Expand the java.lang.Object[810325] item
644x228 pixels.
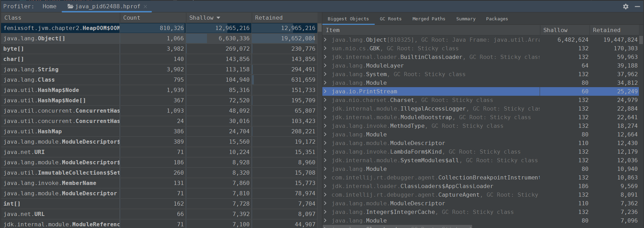pos(325,40)
